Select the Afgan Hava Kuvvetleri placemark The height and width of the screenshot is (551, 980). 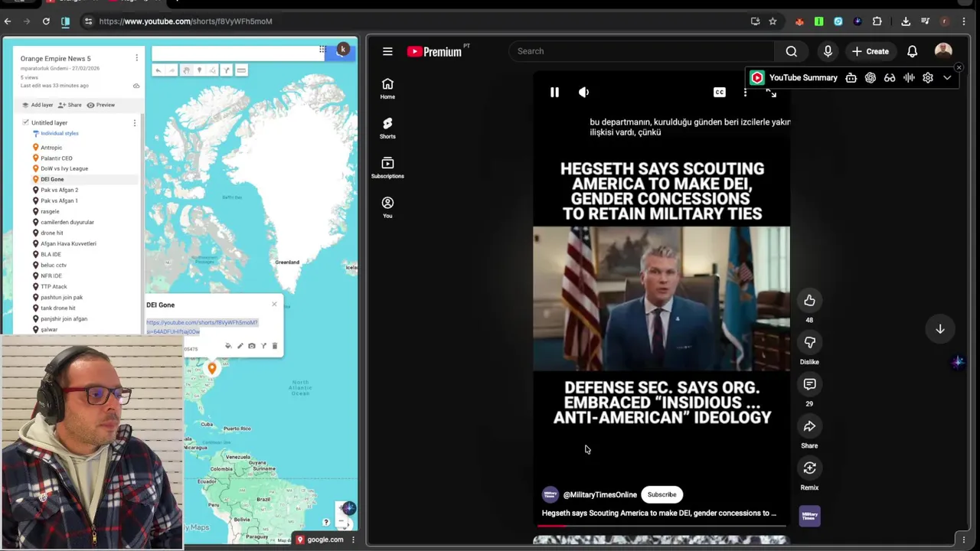click(68, 243)
